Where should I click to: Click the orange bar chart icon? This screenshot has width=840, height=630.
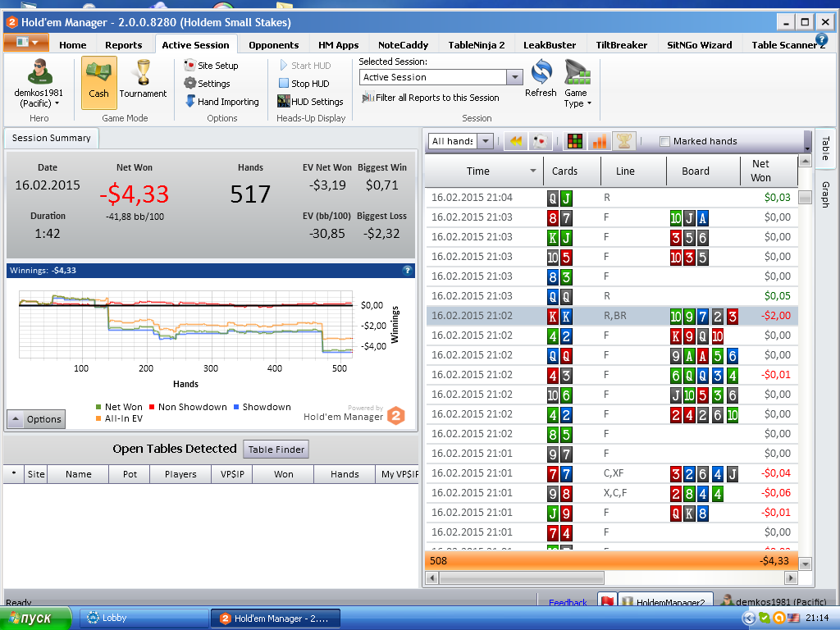600,141
